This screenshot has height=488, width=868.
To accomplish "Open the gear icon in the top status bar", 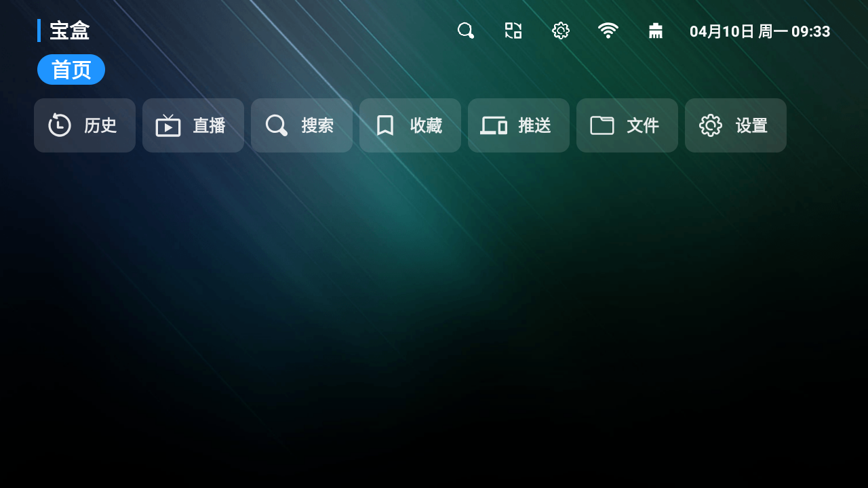I will tap(561, 30).
